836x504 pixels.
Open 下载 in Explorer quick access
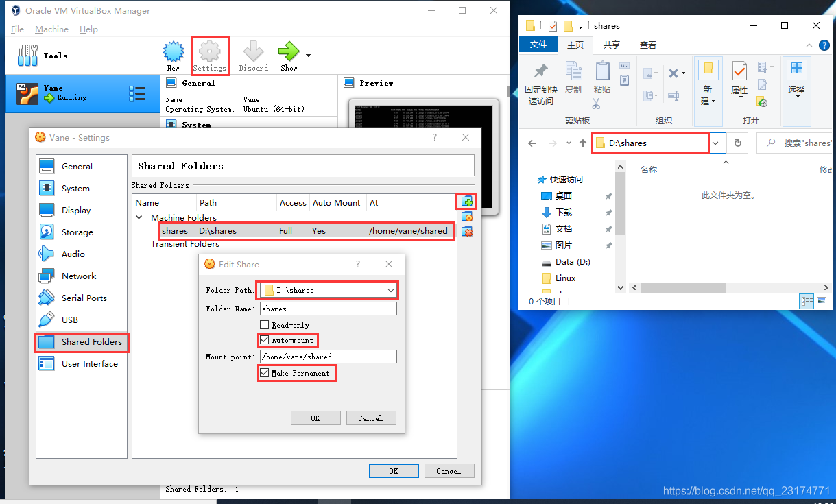click(x=564, y=213)
